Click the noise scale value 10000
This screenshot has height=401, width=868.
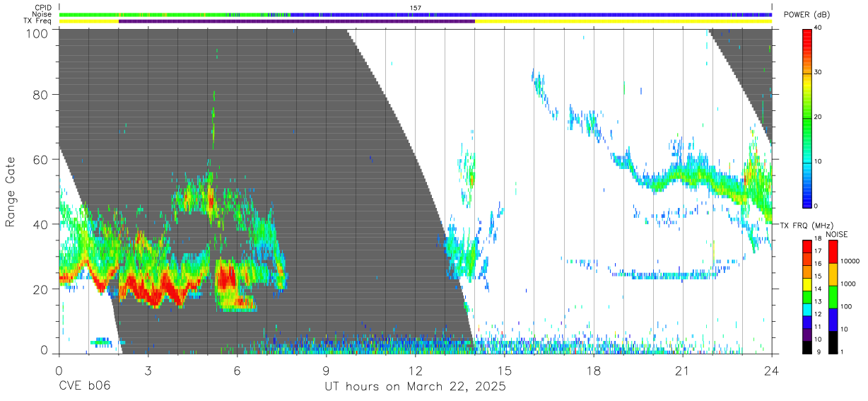850,261
